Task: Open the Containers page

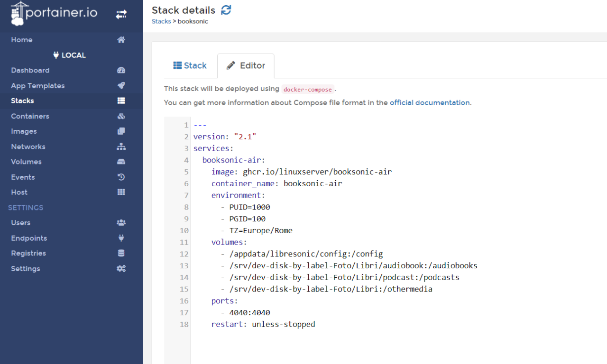Action: point(30,116)
